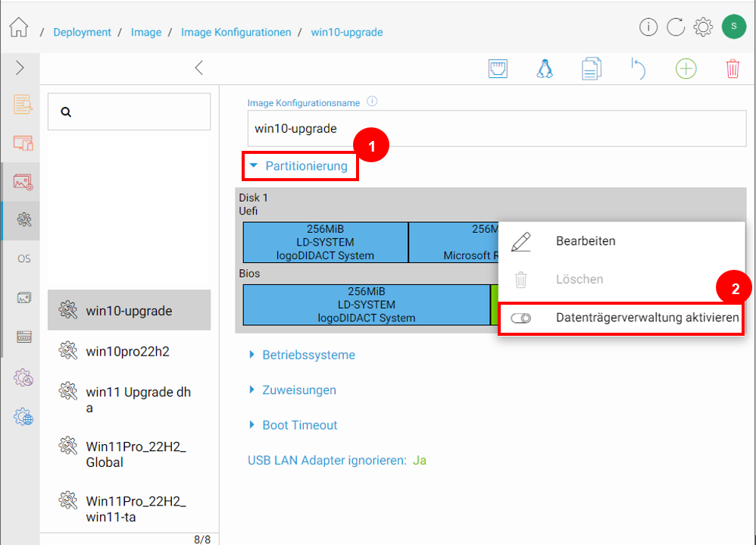Viewport: 756px width, 545px height.
Task: Expand the Boot Timeout section
Action: pyautogui.click(x=293, y=425)
